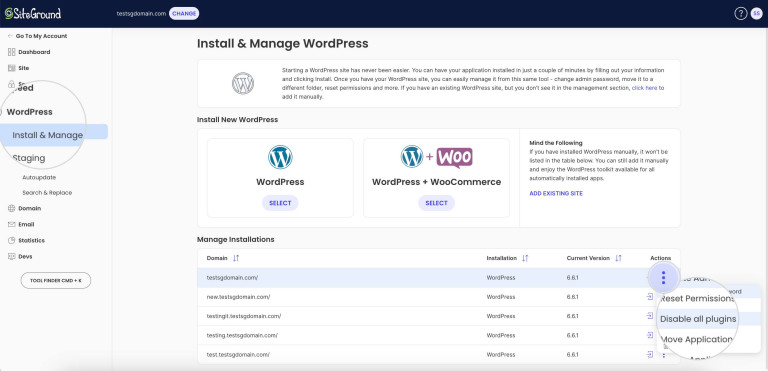The height and width of the screenshot is (371, 768).
Task: Click ADD EXISTING SITE link
Action: (556, 194)
